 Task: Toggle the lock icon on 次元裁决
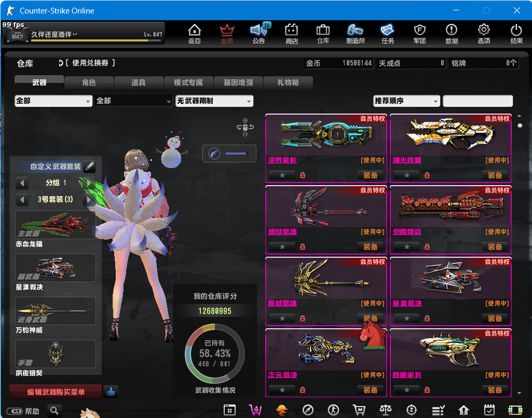pyautogui.click(x=302, y=390)
